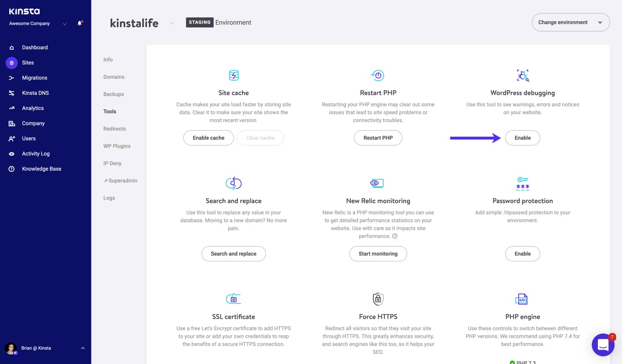Go to Dashboard in sidebar
Viewport: 622px width, 364px height.
(x=35, y=48)
